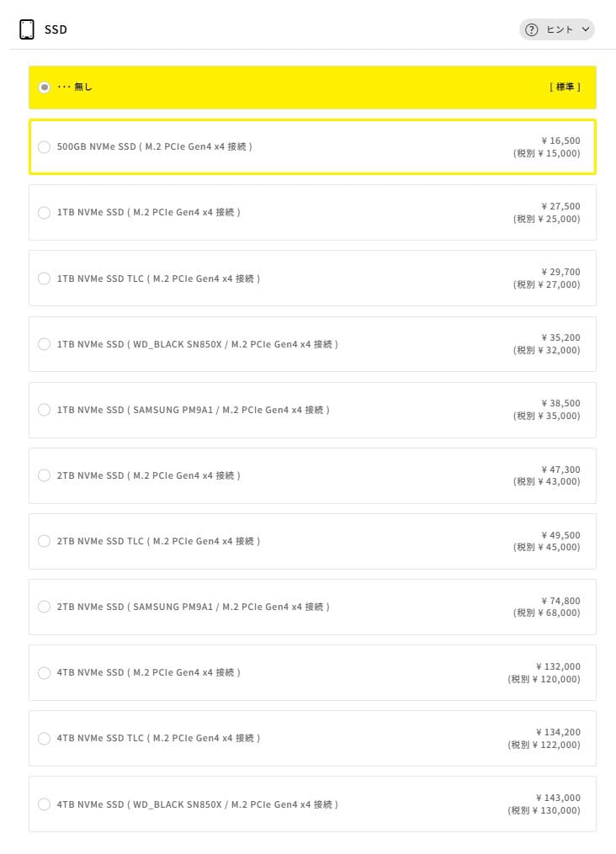Select 500GB NVMe SSD radio button
Image resolution: width=616 pixels, height=854 pixels.
pyautogui.click(x=45, y=147)
